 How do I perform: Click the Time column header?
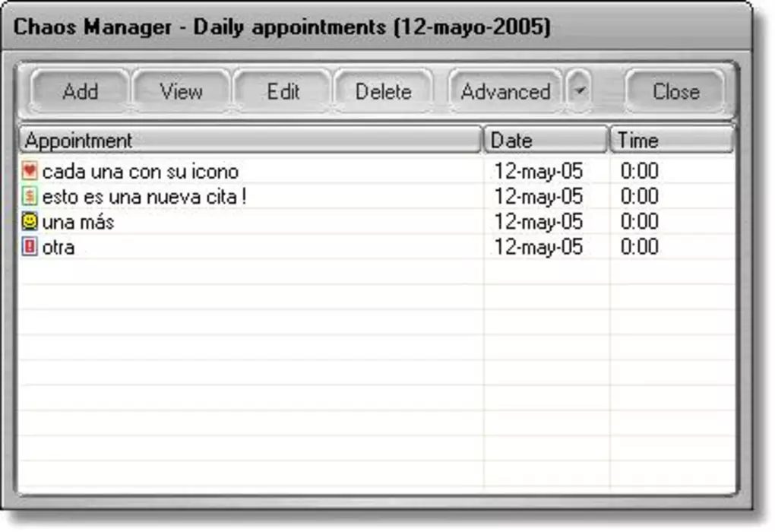671,140
